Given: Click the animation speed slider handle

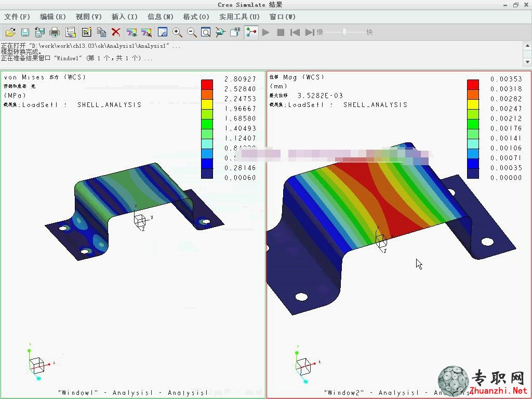Looking at the screenshot, I should pos(345,32).
